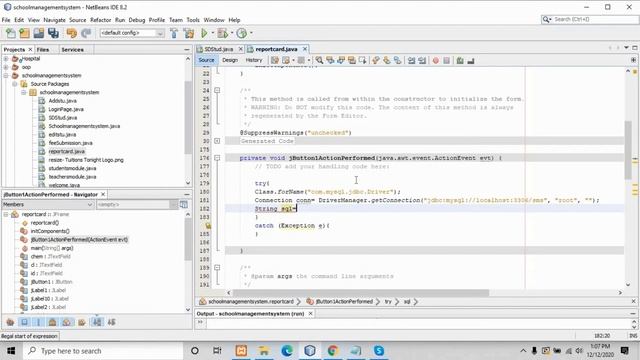Click the editor horizontal scrollbar
Screen dimensions: 640x360
click(x=361, y=293)
